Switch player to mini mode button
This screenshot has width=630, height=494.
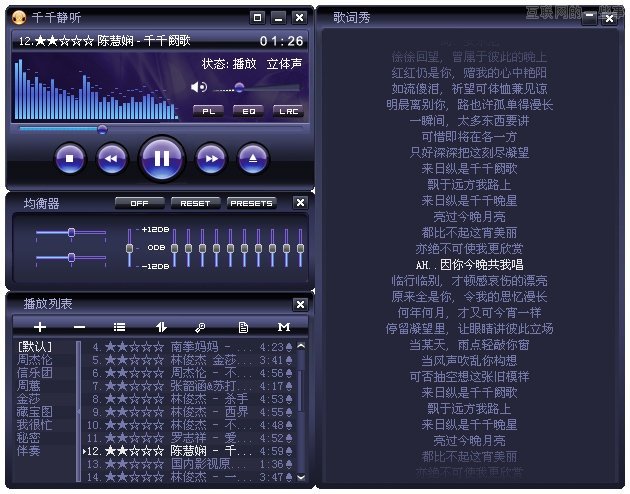point(257,18)
